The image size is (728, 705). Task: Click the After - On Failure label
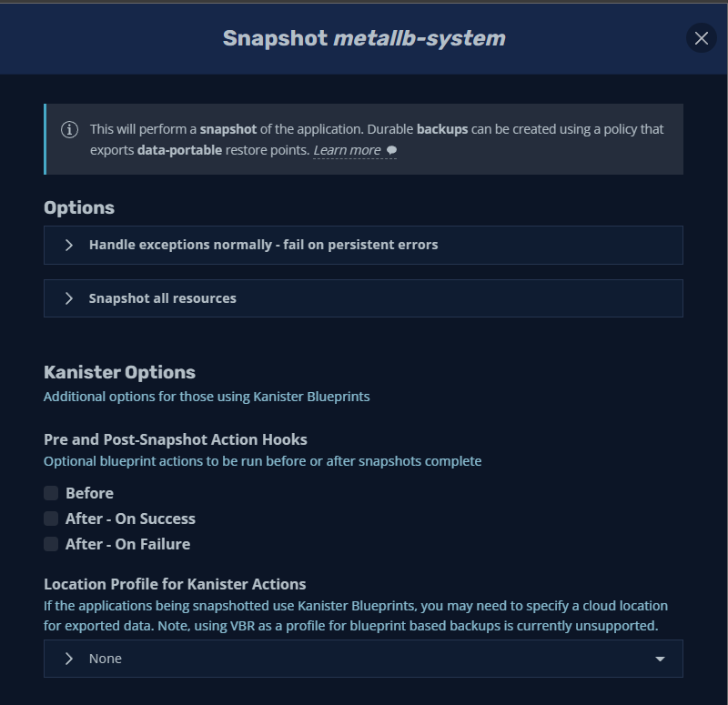click(x=127, y=544)
